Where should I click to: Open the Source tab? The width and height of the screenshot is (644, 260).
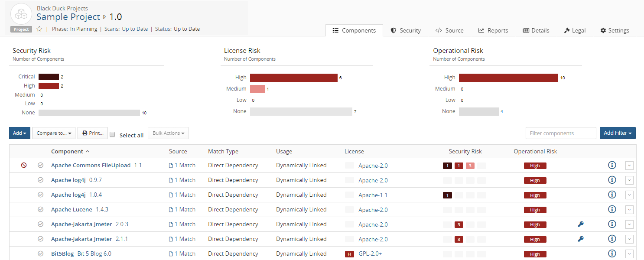click(449, 30)
